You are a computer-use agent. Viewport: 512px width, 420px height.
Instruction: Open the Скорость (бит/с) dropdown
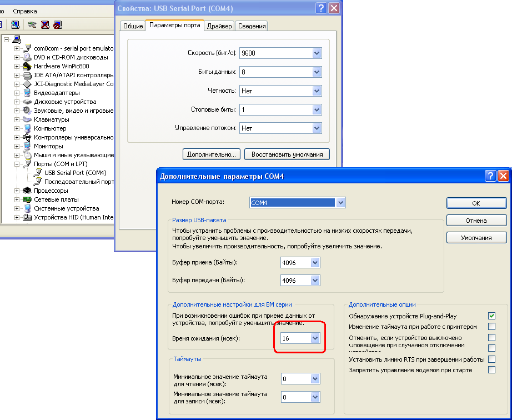pos(317,53)
